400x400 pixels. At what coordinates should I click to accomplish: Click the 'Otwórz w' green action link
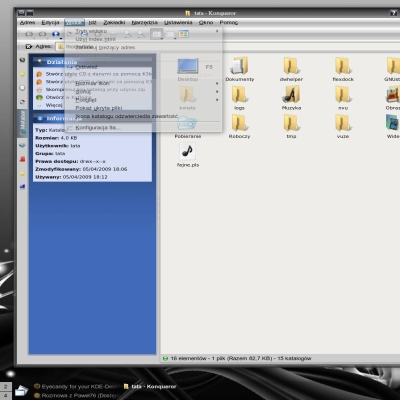tap(68, 97)
